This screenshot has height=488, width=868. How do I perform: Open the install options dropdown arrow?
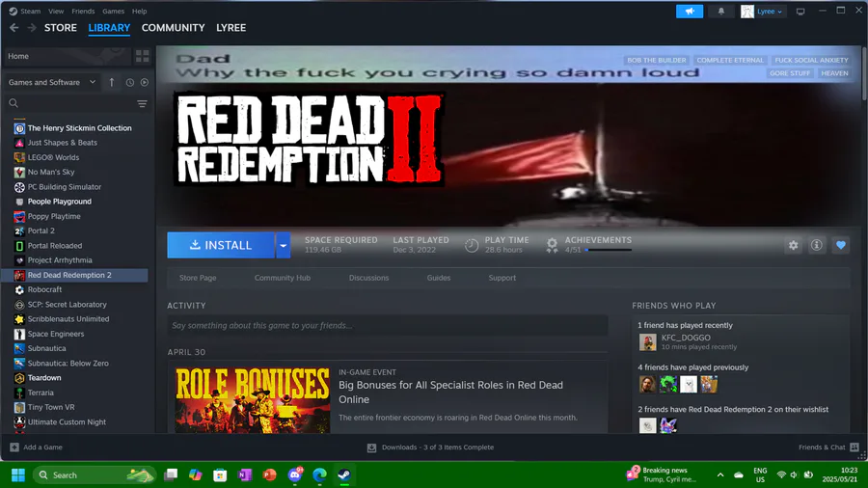click(x=283, y=245)
